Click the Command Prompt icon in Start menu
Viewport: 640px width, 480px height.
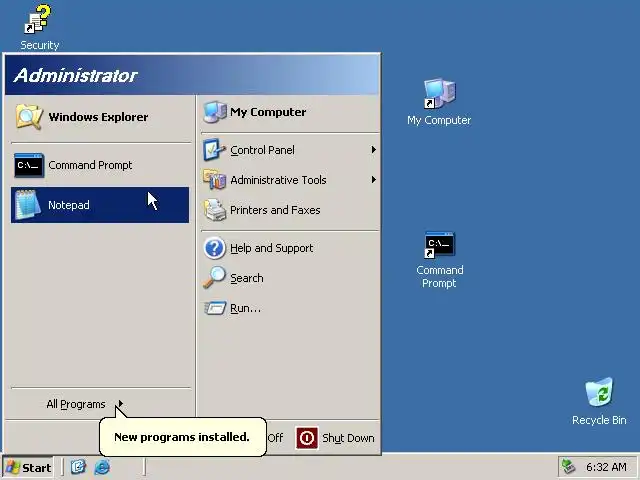29,165
